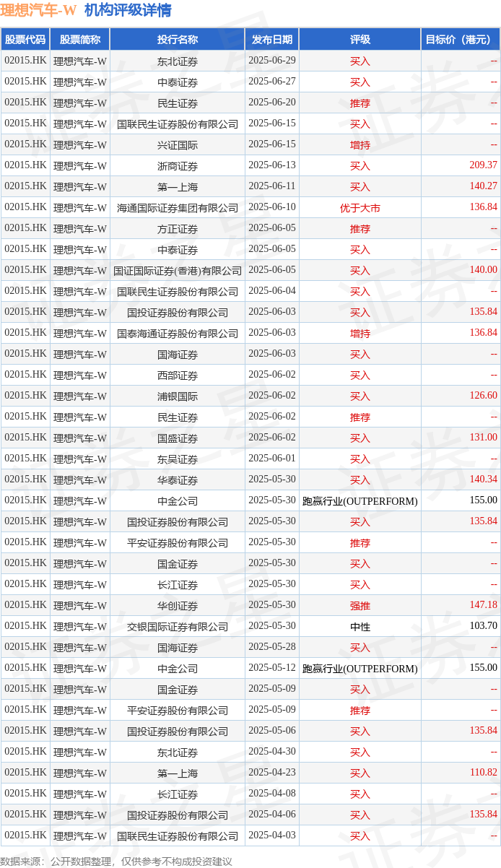The image size is (501, 868).
Task: Select the 评级 column header
Action: (x=360, y=40)
